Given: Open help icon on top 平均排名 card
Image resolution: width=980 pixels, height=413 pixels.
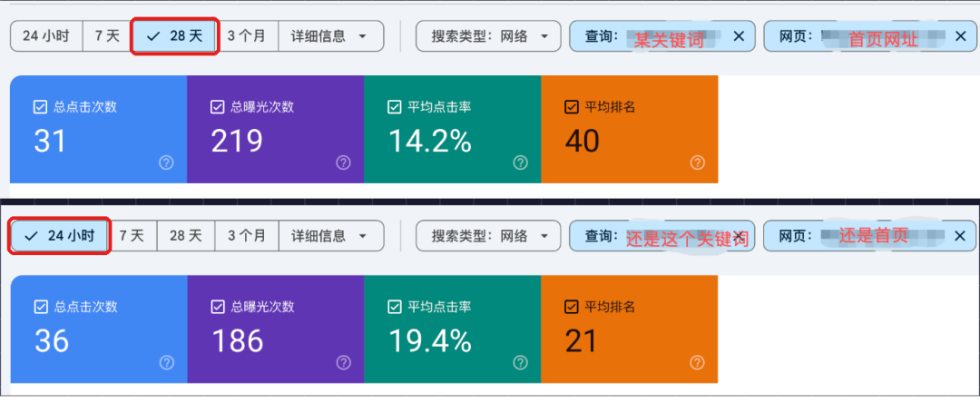Looking at the screenshot, I should pos(698,163).
